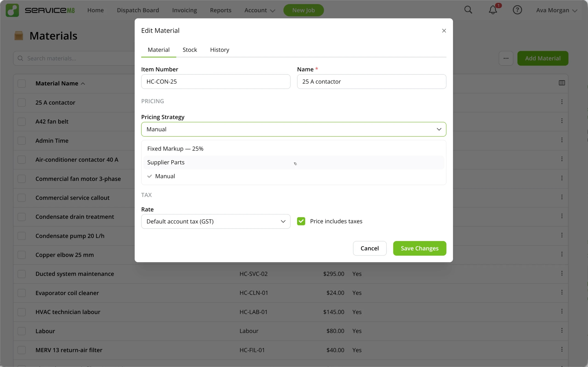Click Save Changes

coord(419,248)
